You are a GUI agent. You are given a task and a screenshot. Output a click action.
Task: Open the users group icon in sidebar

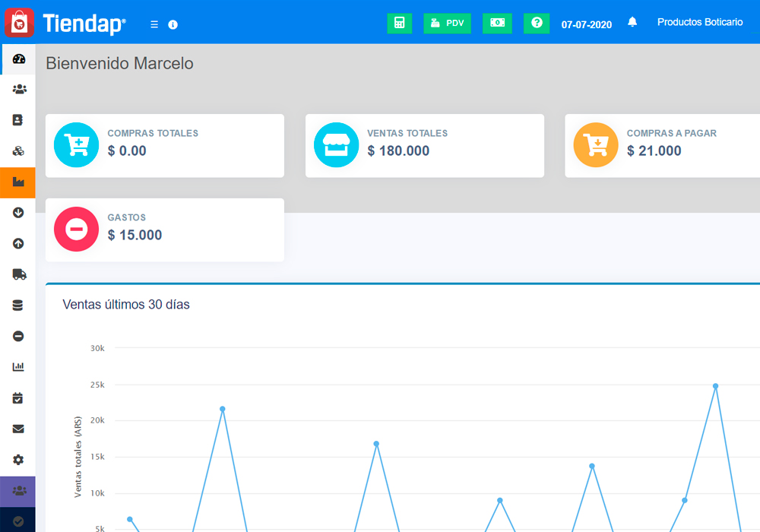(x=18, y=89)
